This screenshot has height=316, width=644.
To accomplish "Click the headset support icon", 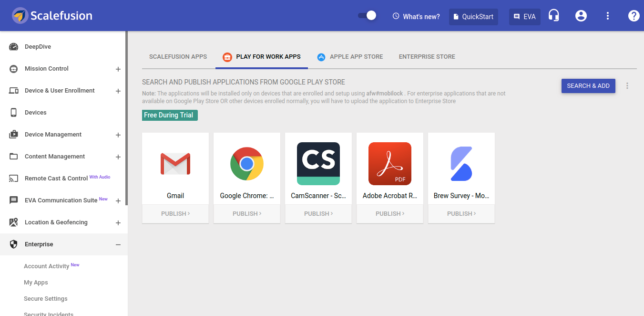I will pos(554,16).
